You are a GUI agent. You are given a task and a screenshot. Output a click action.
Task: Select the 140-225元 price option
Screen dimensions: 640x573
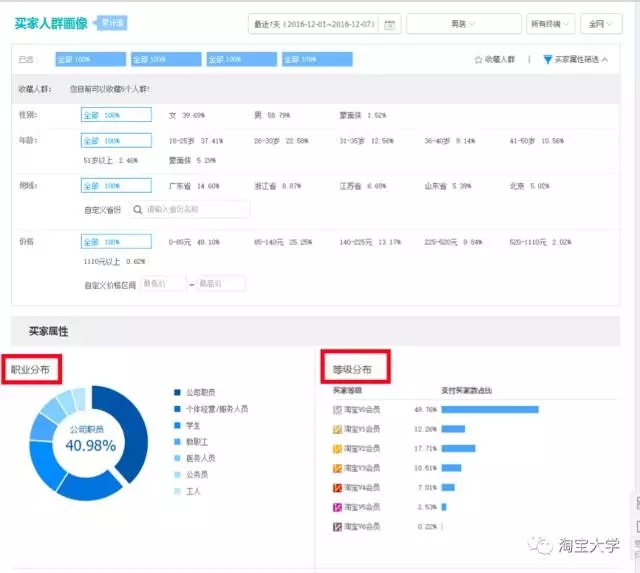pos(370,242)
